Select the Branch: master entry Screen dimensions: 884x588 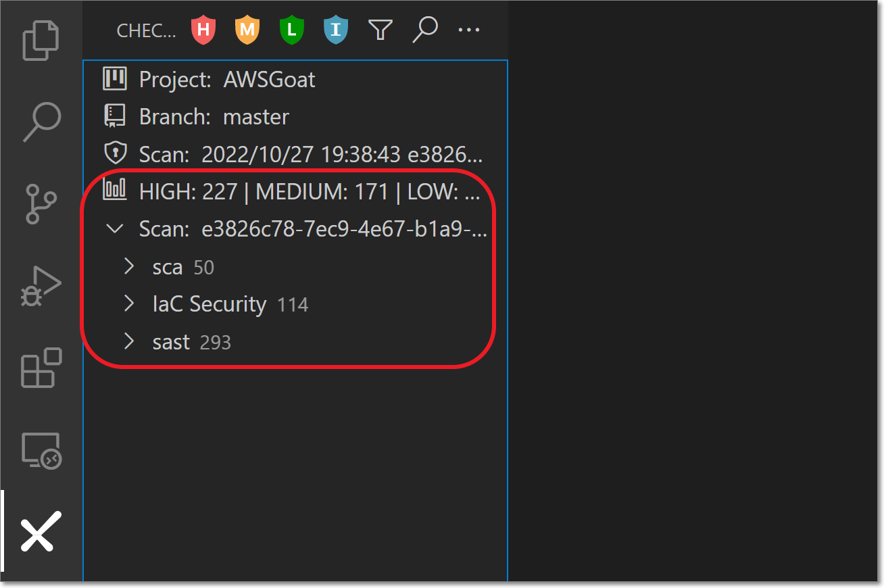coord(214,117)
